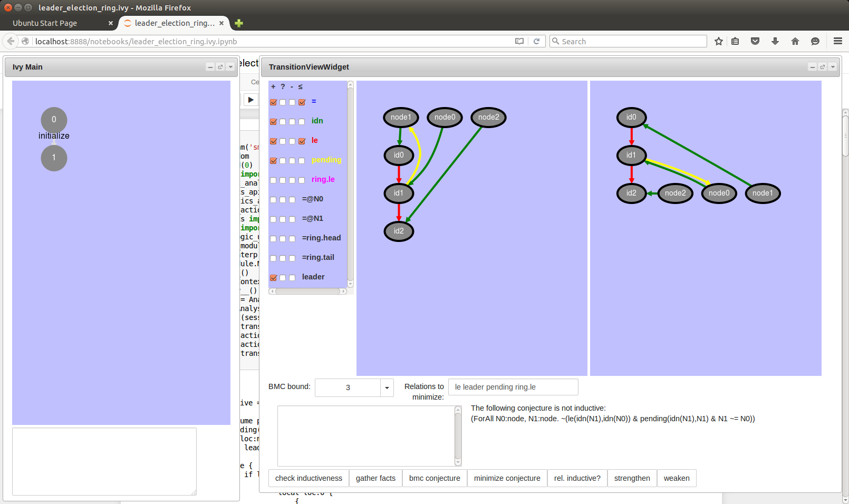Pop out the TransitionViewWidget panel
Image resolution: width=849 pixels, height=504 pixels.
click(x=823, y=67)
